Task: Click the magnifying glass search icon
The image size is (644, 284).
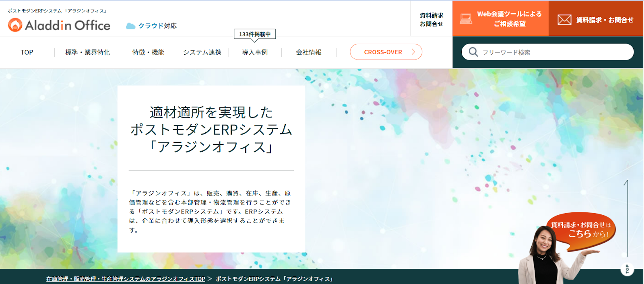Action: 473,52
